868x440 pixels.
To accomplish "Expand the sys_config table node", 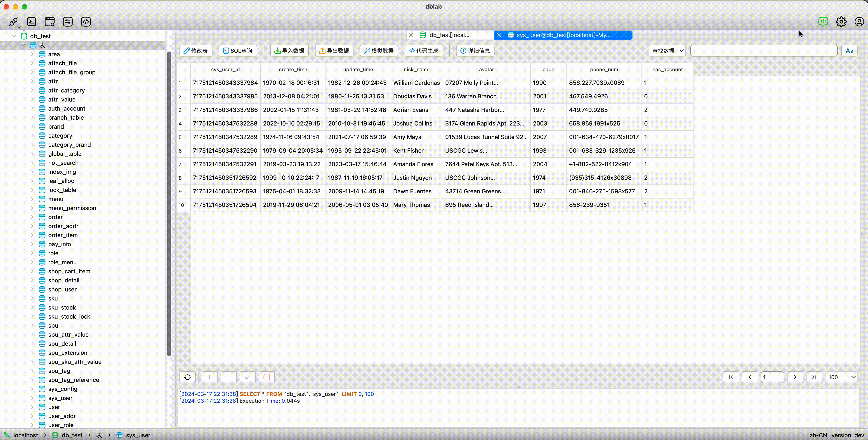I will 32,389.
